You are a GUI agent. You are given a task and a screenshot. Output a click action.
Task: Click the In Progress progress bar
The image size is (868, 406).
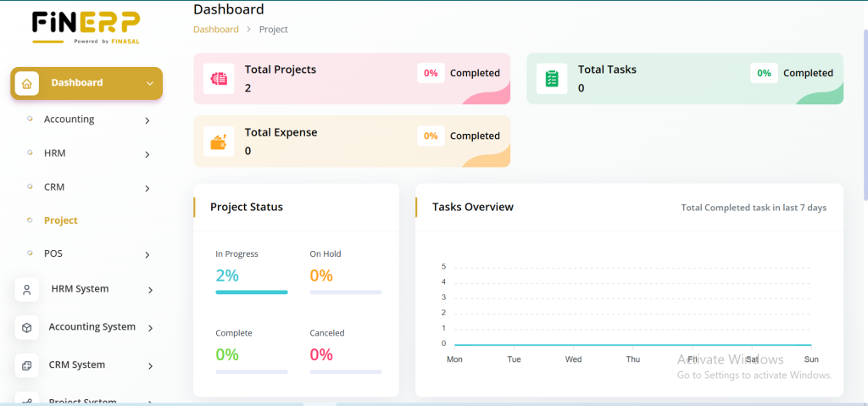point(252,292)
